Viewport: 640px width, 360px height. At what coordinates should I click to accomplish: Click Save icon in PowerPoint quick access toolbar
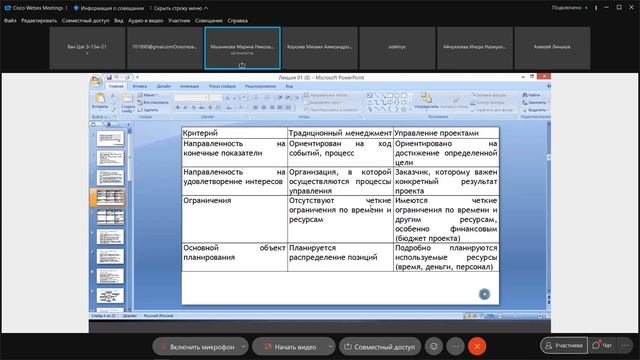click(x=109, y=77)
